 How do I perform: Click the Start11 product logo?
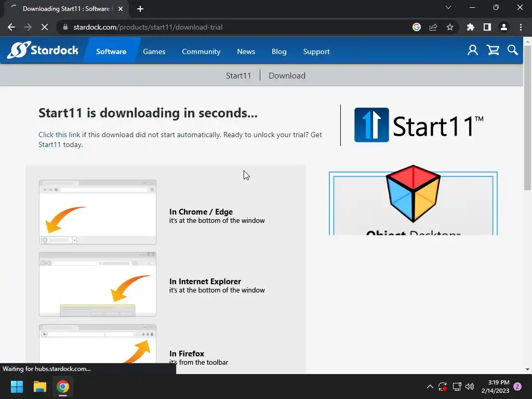pyautogui.click(x=419, y=125)
